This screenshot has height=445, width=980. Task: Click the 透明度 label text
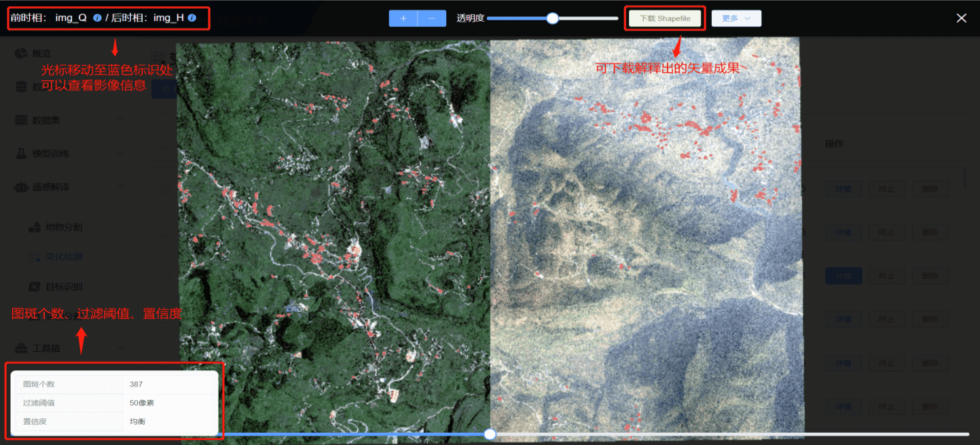tap(470, 18)
